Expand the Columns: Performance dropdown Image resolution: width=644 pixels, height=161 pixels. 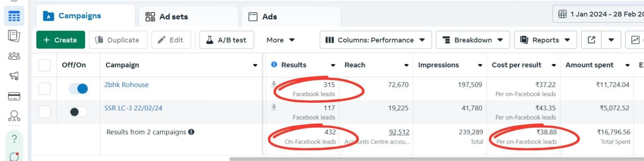(x=375, y=40)
